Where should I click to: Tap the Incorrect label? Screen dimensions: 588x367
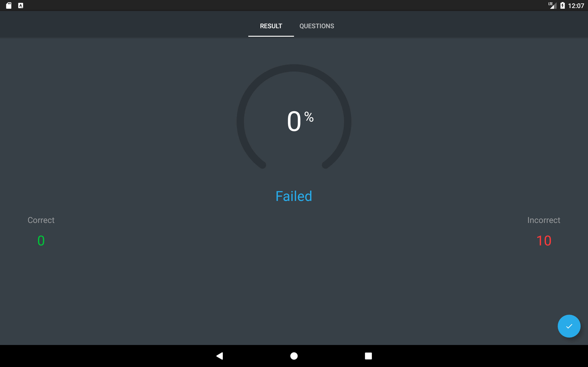coord(543,220)
